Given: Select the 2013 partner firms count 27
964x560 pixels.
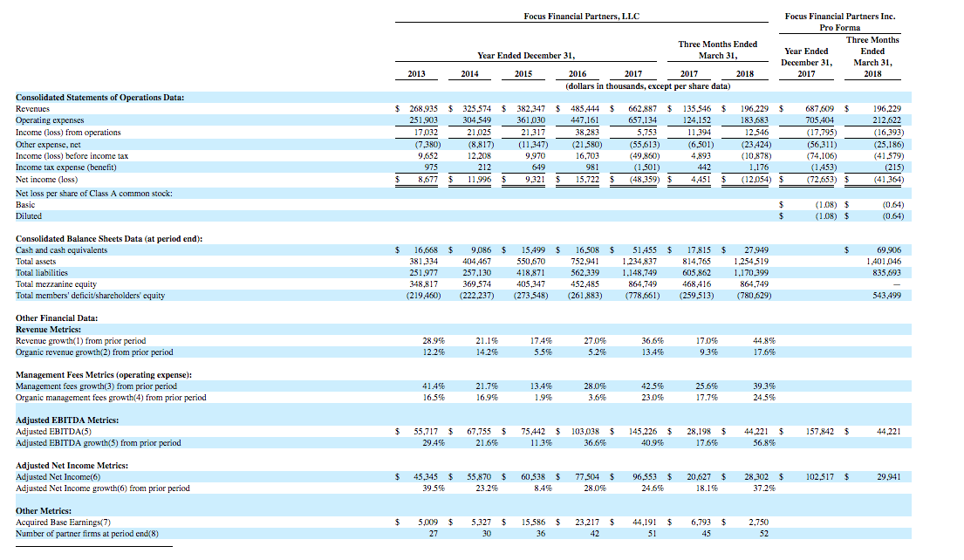Looking at the screenshot, I should (x=434, y=534).
